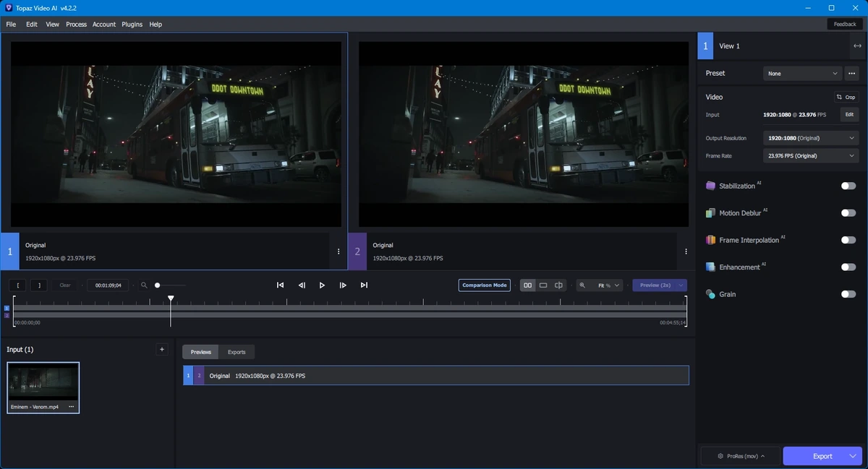Open options menu for view 2 pane
The width and height of the screenshot is (868, 469).
686,251
